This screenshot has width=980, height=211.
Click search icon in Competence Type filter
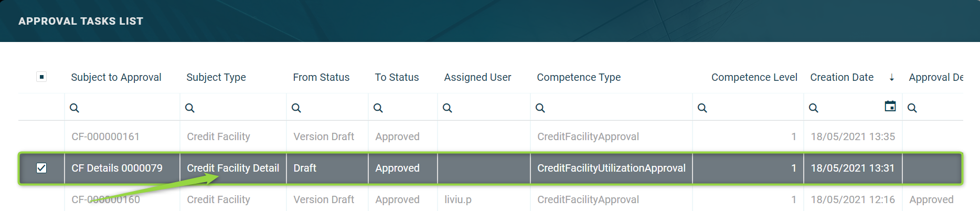pyautogui.click(x=540, y=108)
